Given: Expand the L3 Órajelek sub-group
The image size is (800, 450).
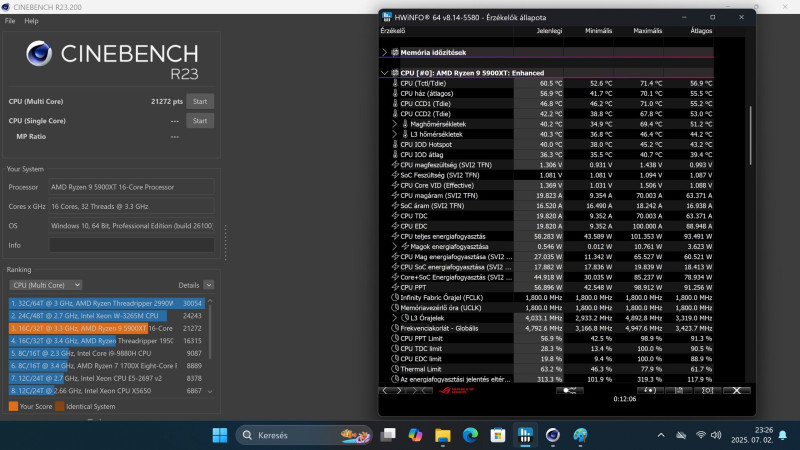Looking at the screenshot, I should tap(394, 318).
